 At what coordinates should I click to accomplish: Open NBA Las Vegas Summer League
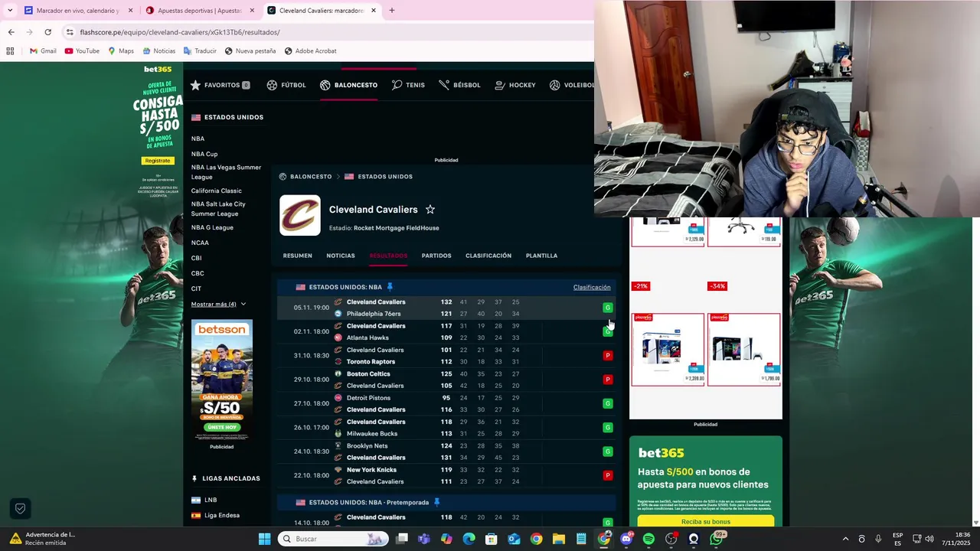click(x=226, y=172)
